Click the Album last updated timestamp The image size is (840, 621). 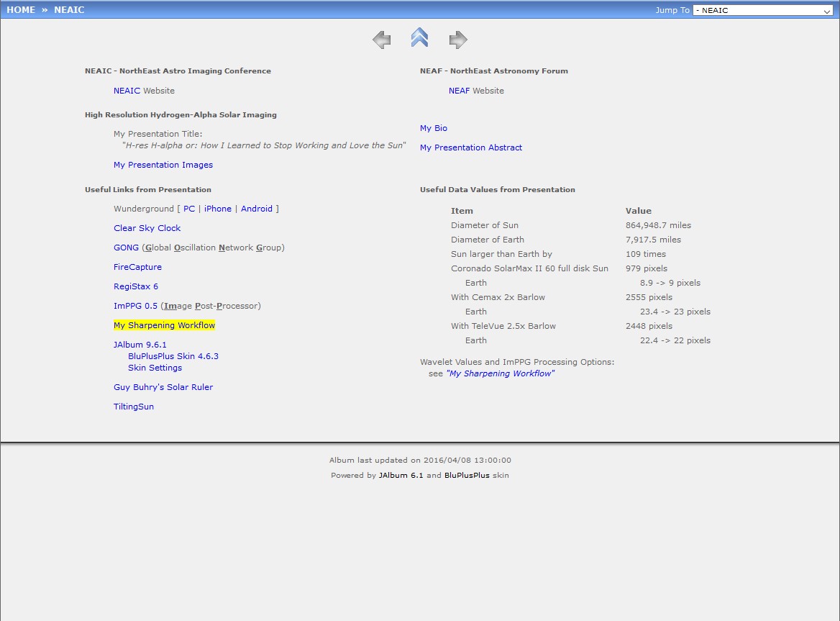coord(467,460)
